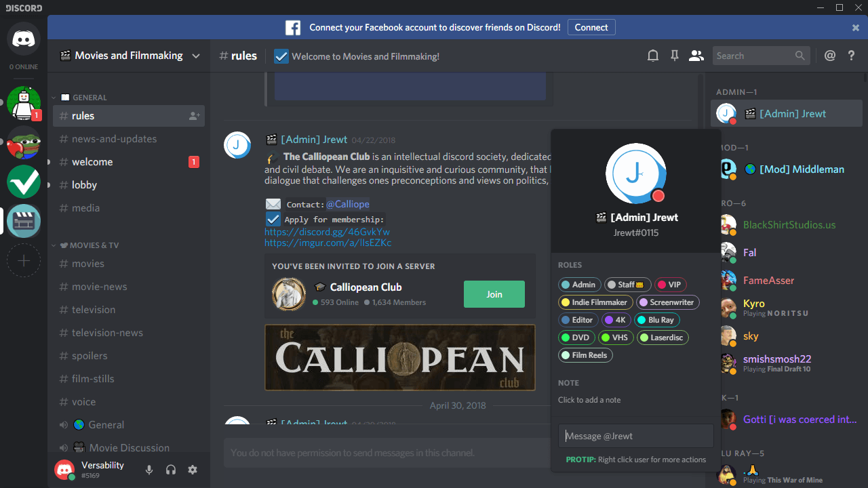Image resolution: width=868 pixels, height=488 pixels.
Task: Open user settings gear near Versability
Action: coord(193,469)
